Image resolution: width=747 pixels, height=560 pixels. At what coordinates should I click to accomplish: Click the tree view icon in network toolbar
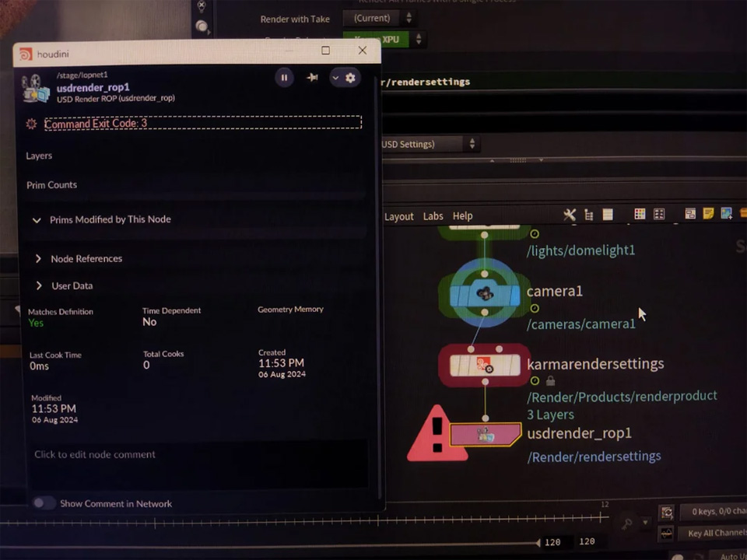coord(589,215)
